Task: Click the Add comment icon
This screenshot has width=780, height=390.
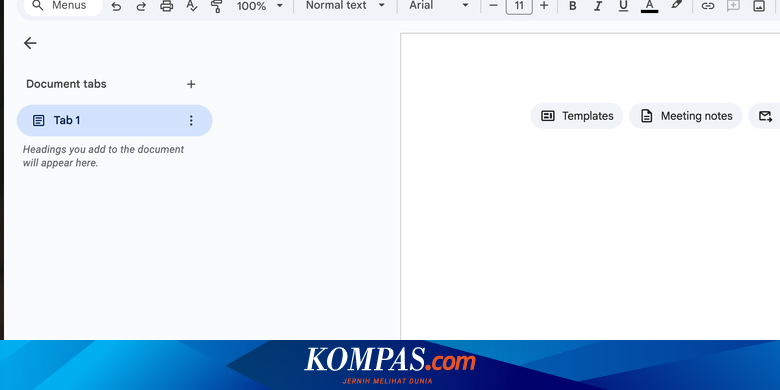Action: coord(733,6)
